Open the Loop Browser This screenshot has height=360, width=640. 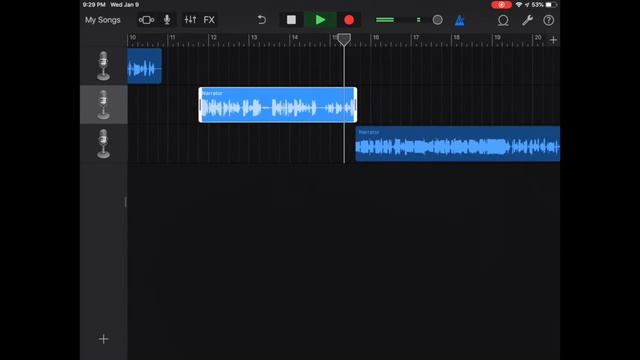pyautogui.click(x=503, y=20)
